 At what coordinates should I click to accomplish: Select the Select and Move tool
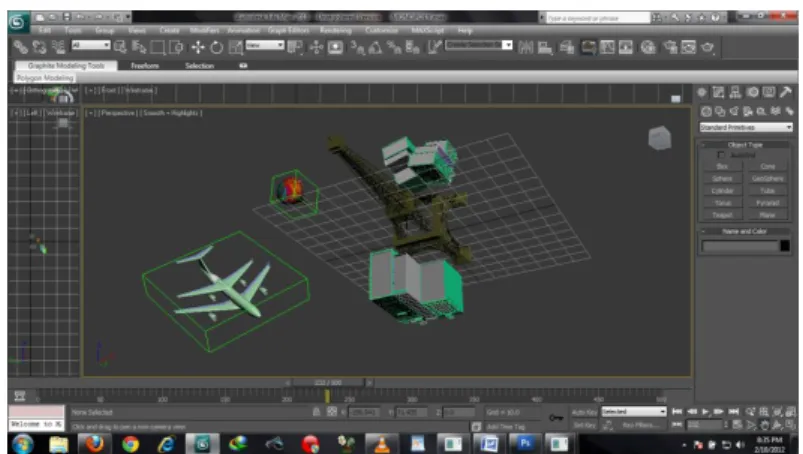(x=198, y=48)
